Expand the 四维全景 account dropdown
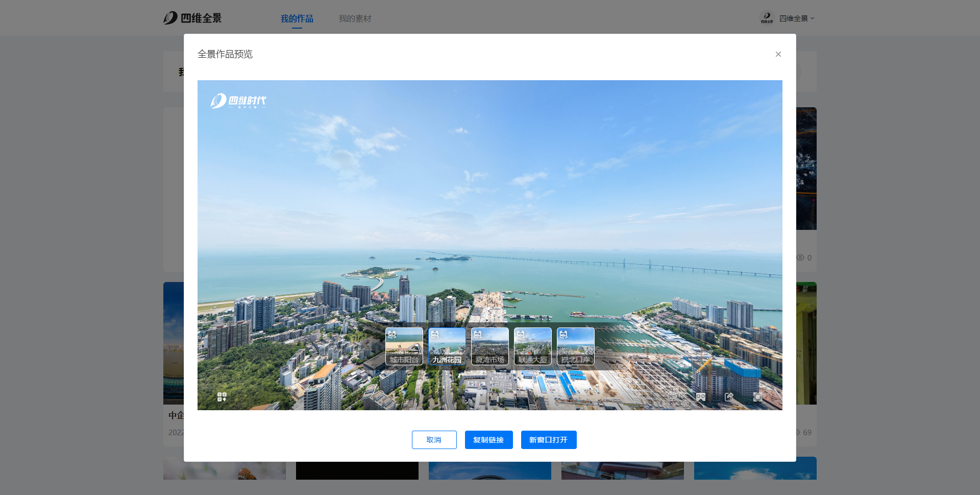The image size is (980, 495). tap(797, 18)
